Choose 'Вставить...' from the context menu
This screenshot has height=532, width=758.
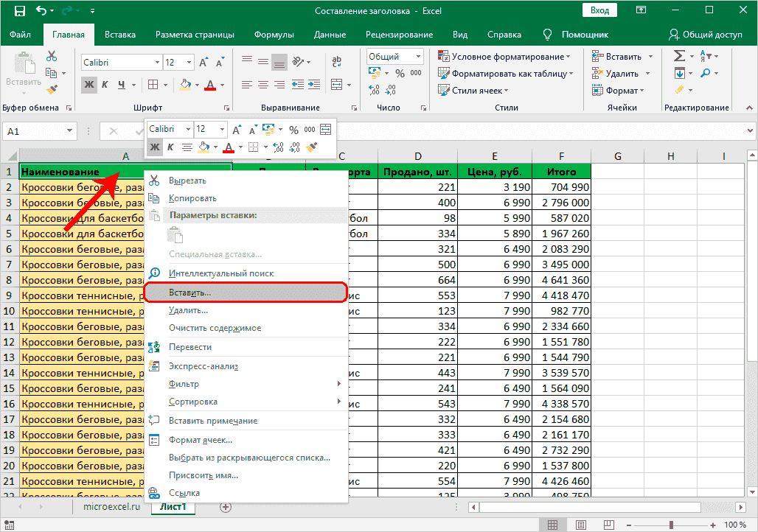(x=189, y=292)
